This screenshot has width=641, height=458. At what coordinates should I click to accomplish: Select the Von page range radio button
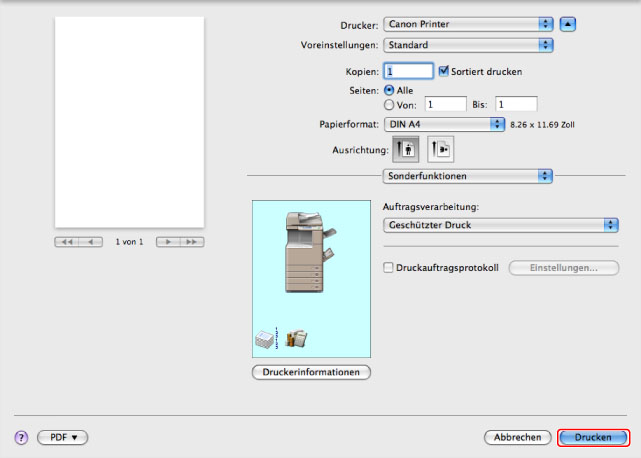pos(390,103)
